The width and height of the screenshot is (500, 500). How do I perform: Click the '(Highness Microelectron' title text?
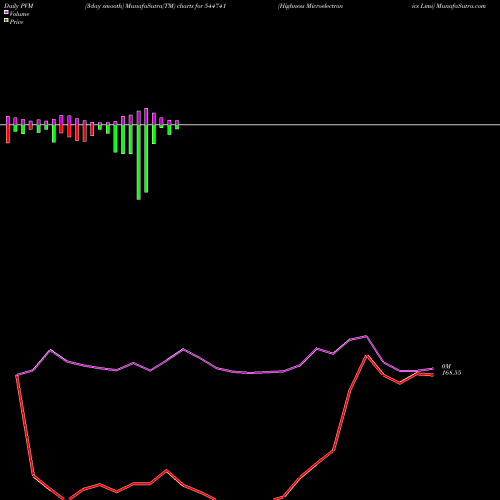310,6
